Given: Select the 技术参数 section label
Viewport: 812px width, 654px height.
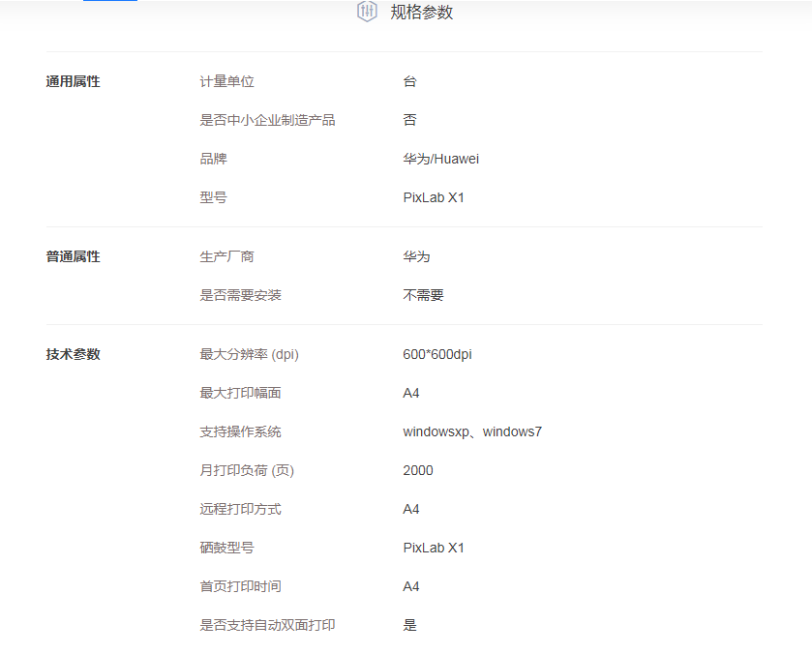Looking at the screenshot, I should pos(73,354).
